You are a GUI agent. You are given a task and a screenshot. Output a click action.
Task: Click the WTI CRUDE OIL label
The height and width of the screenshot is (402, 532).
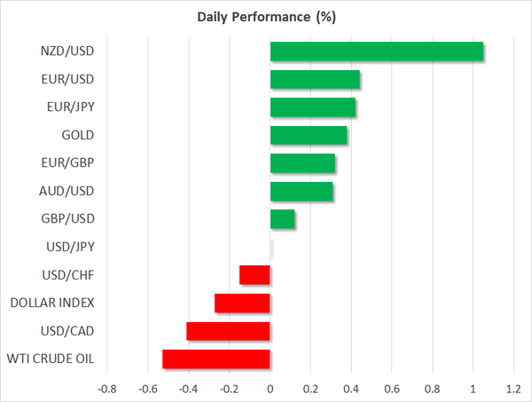(x=51, y=359)
